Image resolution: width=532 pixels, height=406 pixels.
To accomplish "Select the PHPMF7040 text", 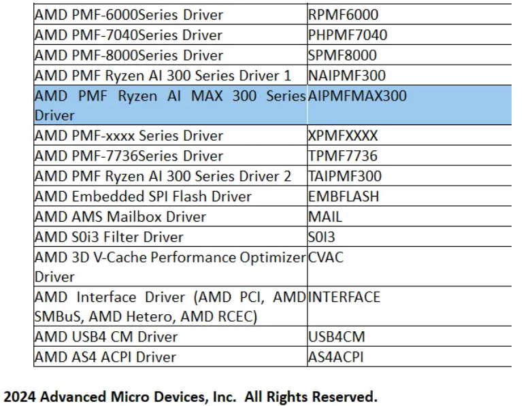I will pyautogui.click(x=348, y=35).
